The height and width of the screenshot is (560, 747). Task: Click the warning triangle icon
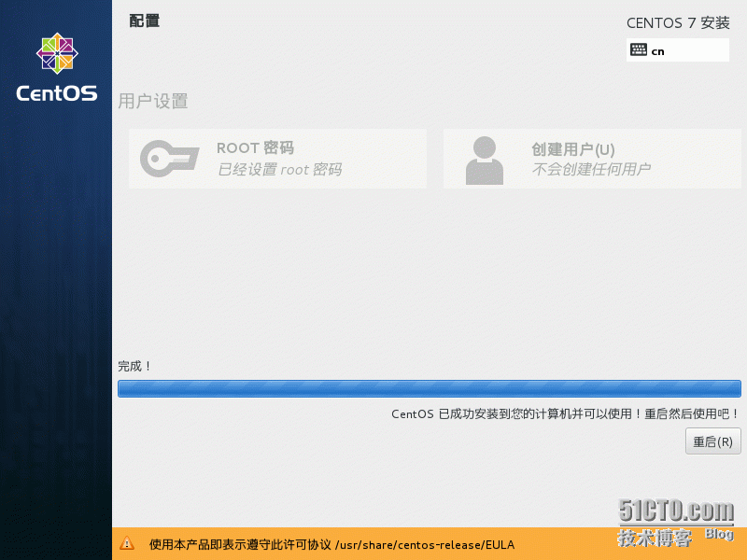127,543
